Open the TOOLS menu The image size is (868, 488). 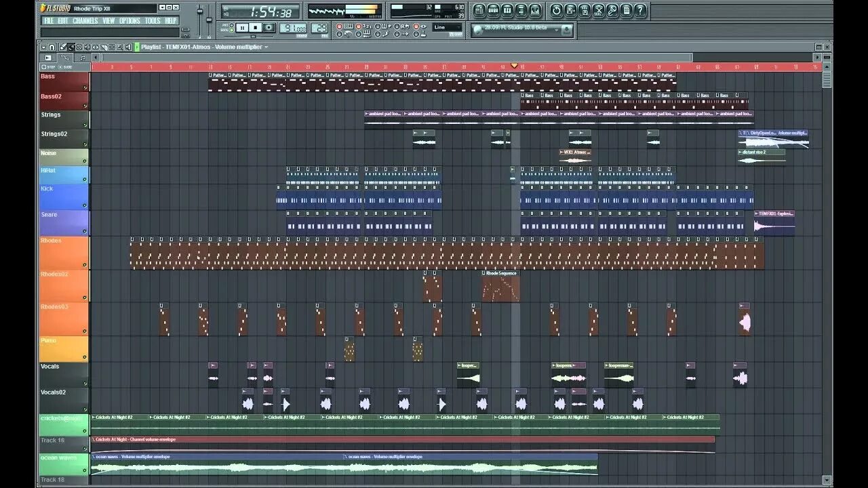(x=153, y=21)
